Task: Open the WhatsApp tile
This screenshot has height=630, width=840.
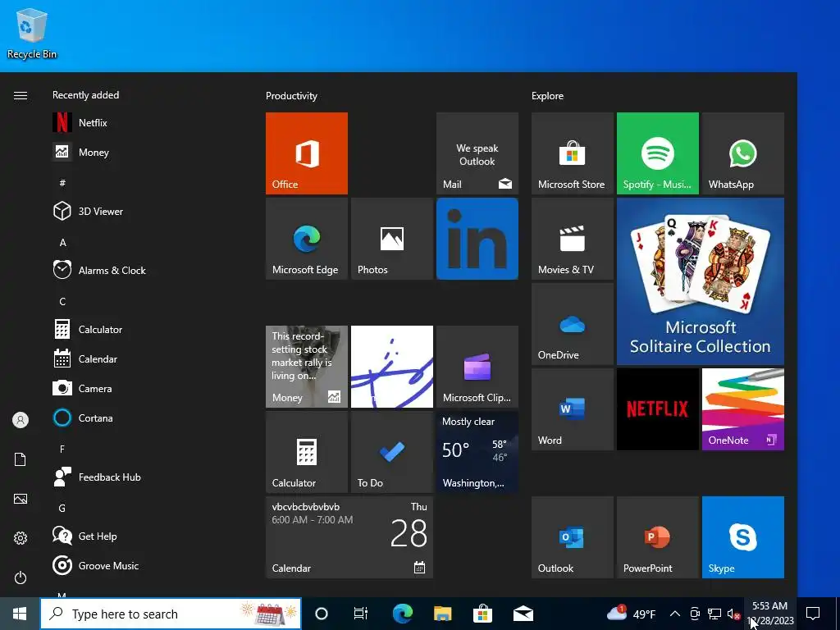Action: pos(743,153)
